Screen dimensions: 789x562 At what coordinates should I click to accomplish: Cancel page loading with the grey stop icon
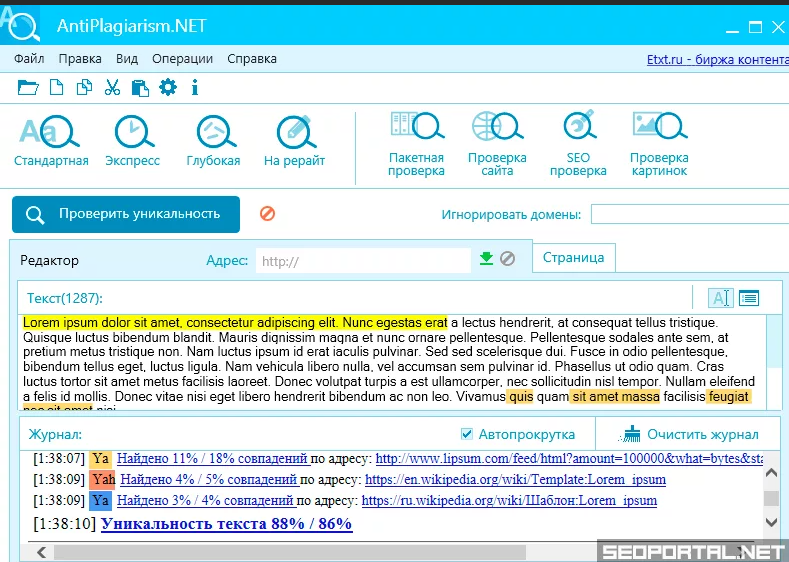pyautogui.click(x=507, y=259)
